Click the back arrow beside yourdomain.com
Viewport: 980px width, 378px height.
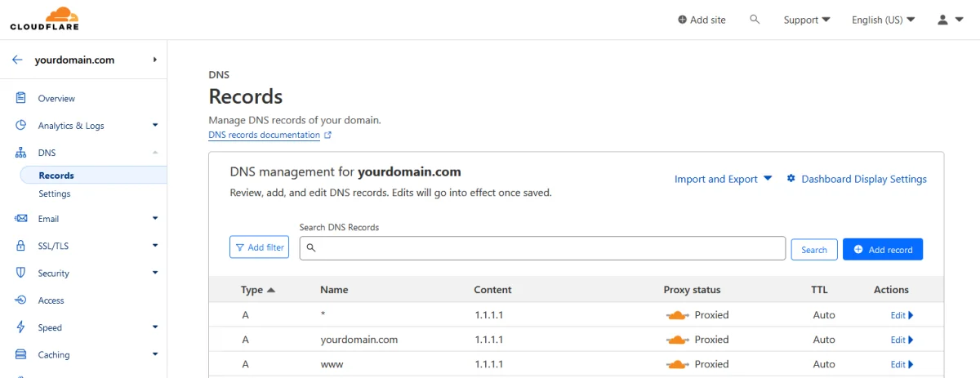pos(17,60)
